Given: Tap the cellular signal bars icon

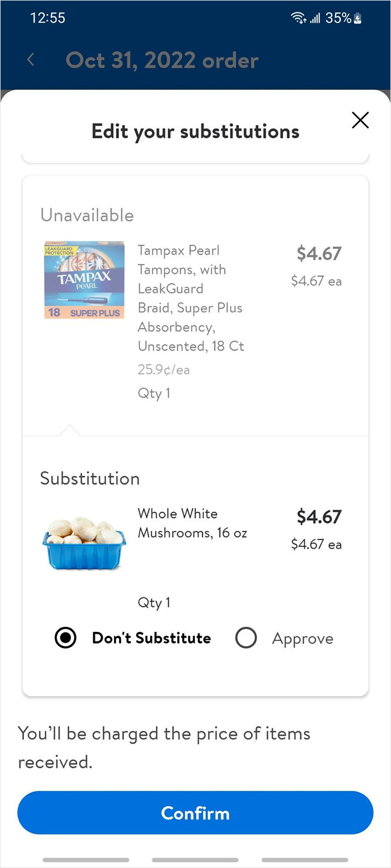Looking at the screenshot, I should pos(316,17).
